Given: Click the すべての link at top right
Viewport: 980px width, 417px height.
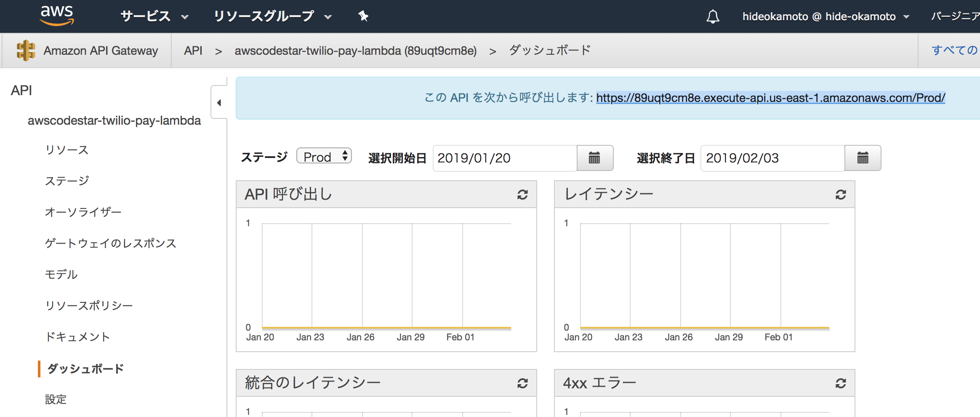Looking at the screenshot, I should coord(955,50).
